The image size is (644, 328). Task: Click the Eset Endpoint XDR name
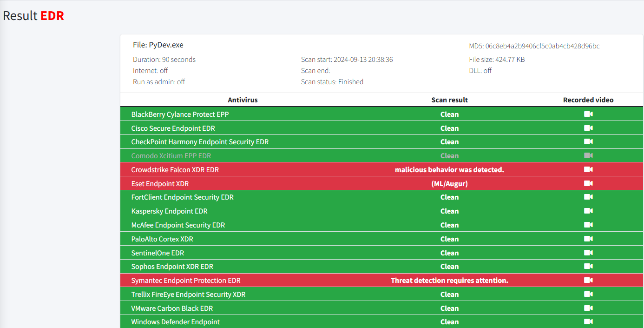[x=160, y=184]
